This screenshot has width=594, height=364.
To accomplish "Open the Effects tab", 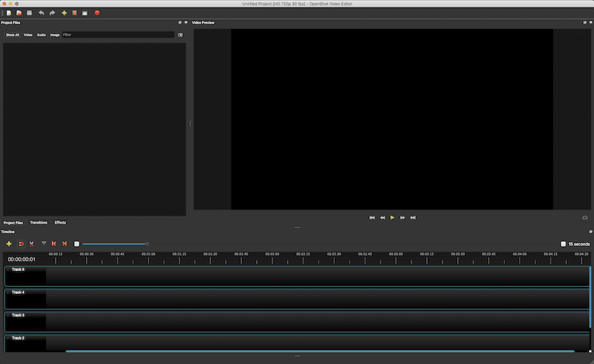I will point(60,222).
